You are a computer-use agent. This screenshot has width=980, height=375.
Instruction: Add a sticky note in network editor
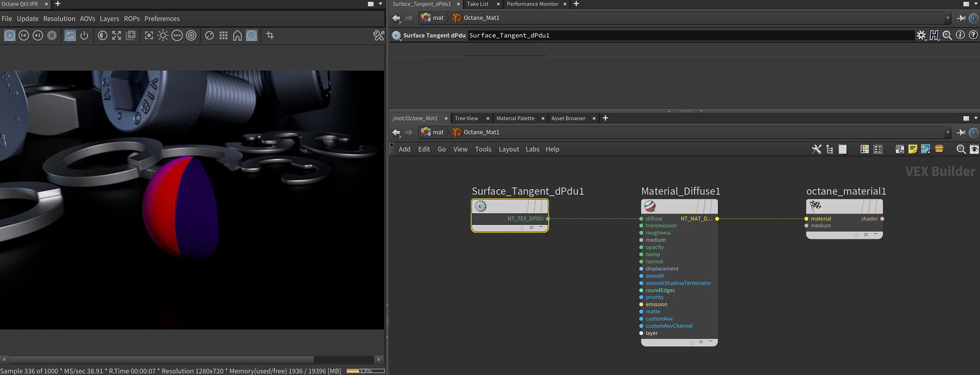pos(913,149)
